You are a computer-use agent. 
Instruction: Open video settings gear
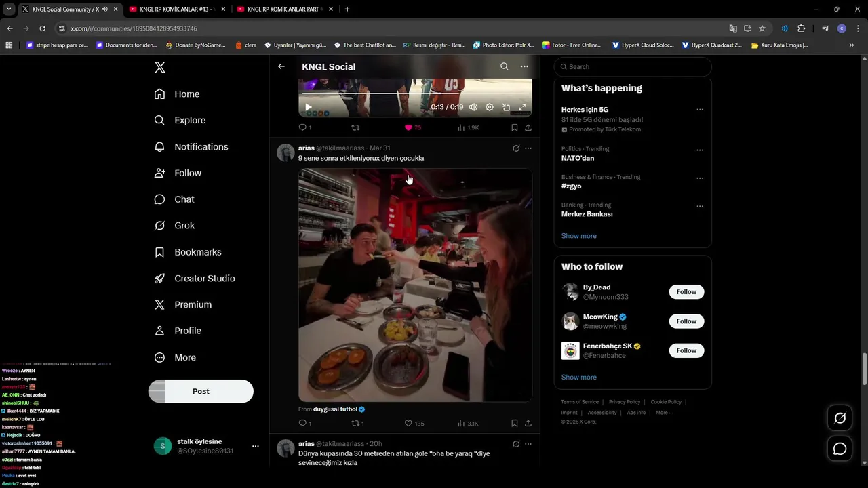(x=490, y=107)
